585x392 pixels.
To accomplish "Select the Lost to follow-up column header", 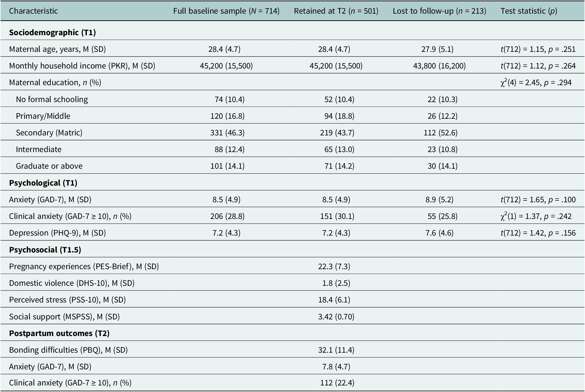I will (x=439, y=11).
